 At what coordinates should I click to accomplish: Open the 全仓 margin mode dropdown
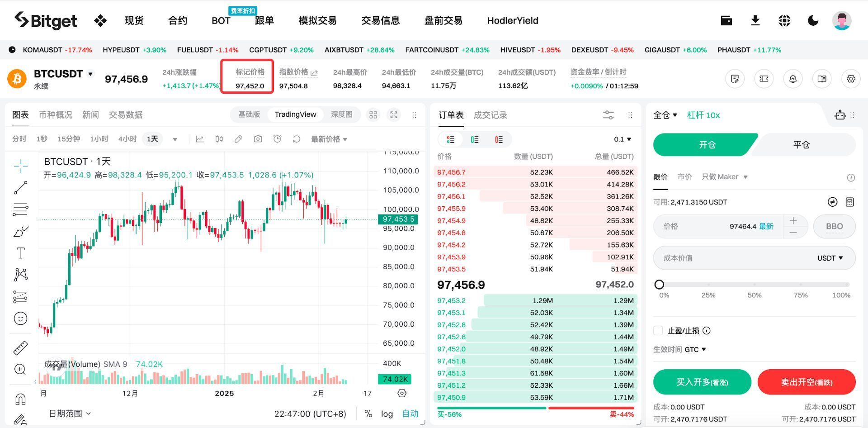[665, 115]
